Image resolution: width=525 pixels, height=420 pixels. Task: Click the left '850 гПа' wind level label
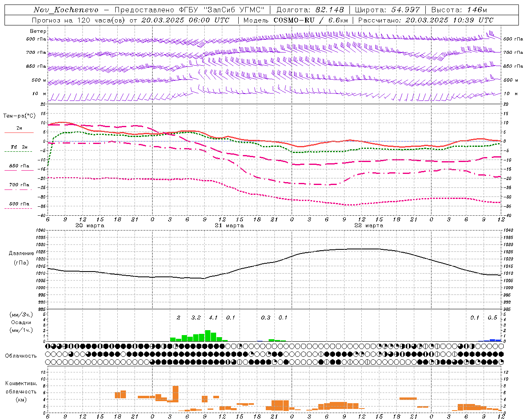(x=36, y=66)
